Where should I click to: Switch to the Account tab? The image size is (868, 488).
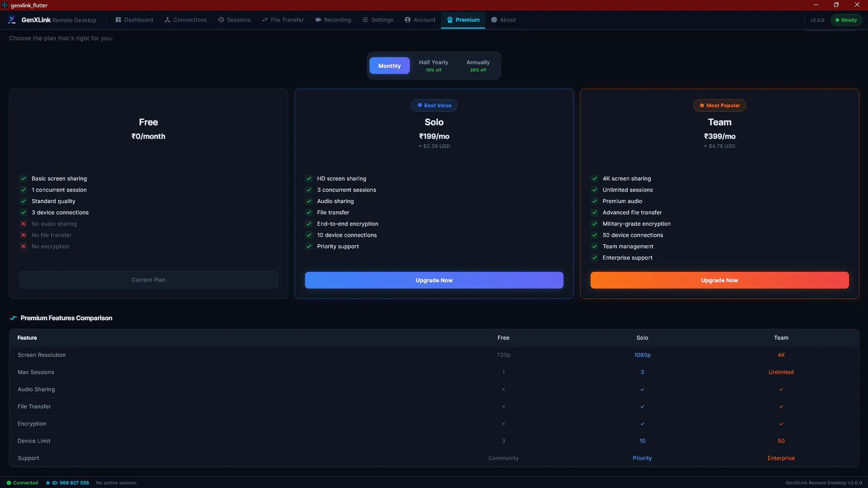tap(420, 20)
